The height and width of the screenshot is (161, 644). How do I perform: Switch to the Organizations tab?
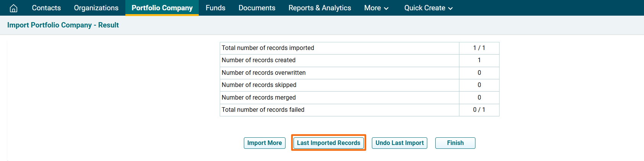click(x=96, y=8)
